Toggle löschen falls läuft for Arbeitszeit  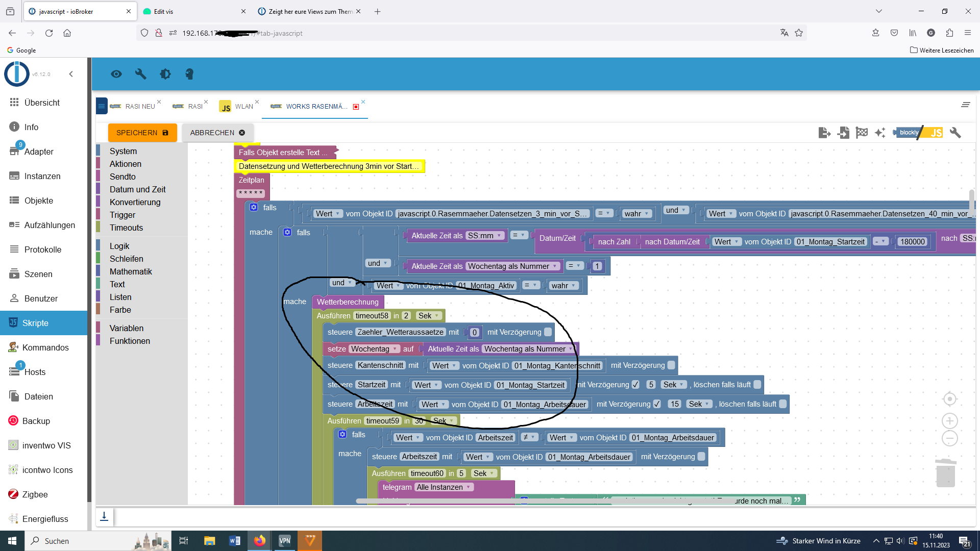coord(783,404)
